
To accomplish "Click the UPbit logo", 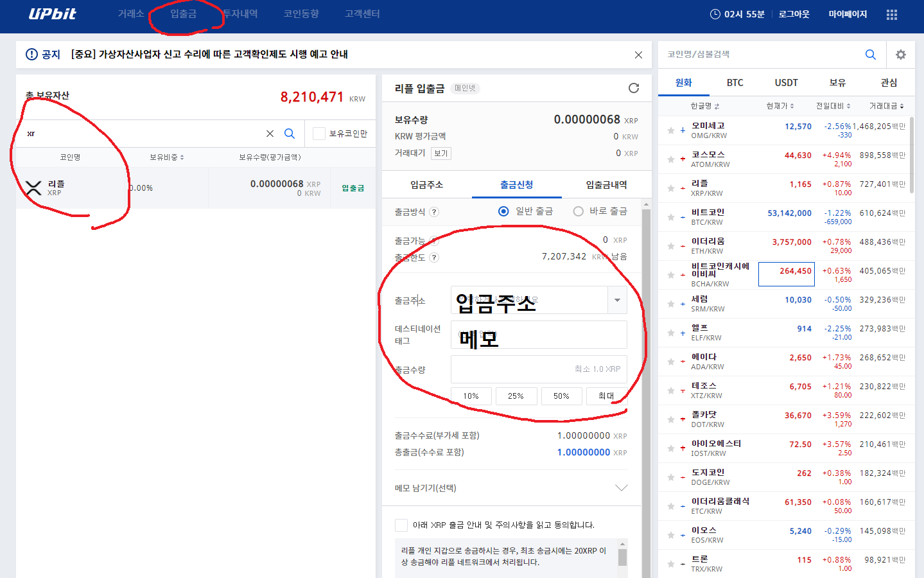I will pyautogui.click(x=52, y=13).
